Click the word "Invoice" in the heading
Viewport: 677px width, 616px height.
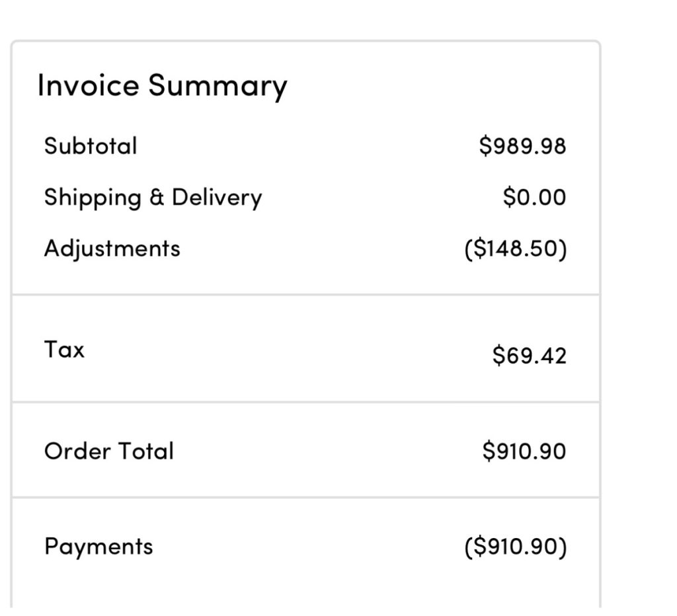point(88,85)
